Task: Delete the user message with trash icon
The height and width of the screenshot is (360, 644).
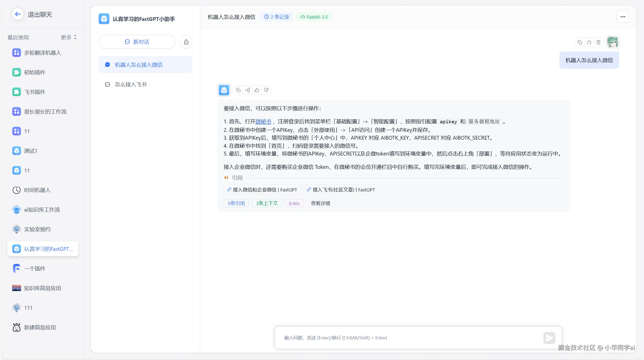Action: [x=598, y=42]
